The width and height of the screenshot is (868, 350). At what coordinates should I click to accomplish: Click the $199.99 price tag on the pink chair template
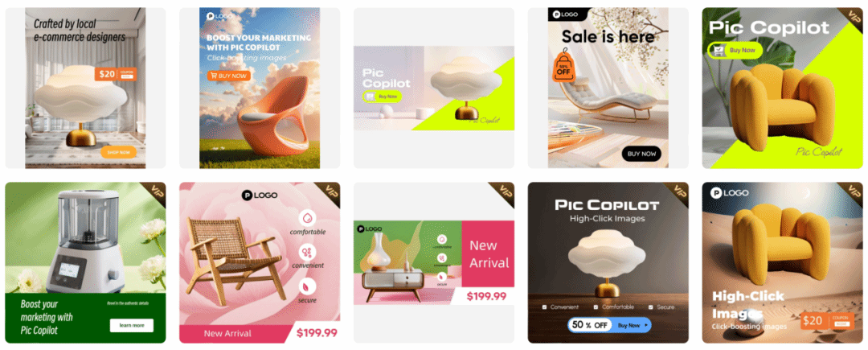[x=316, y=333]
